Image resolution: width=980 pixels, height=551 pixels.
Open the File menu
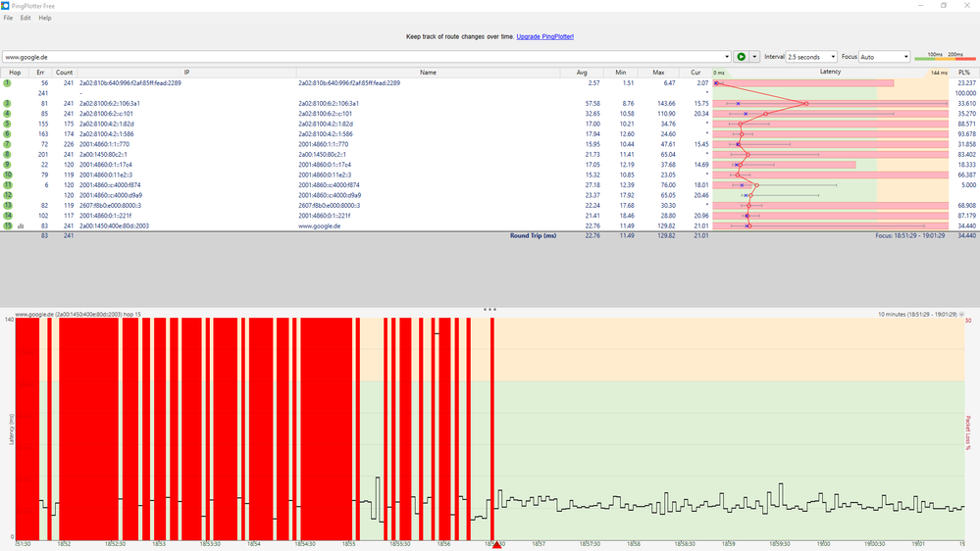[8, 18]
